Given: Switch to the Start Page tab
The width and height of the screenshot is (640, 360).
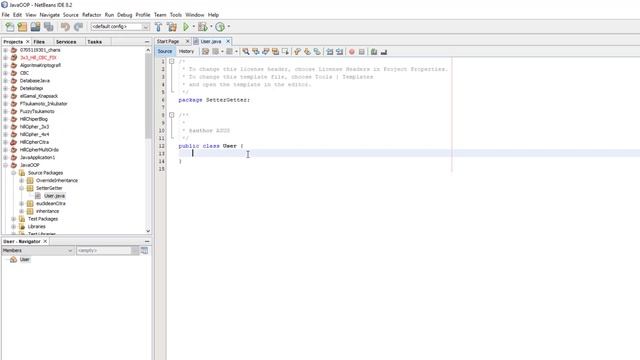Looking at the screenshot, I should 168,41.
